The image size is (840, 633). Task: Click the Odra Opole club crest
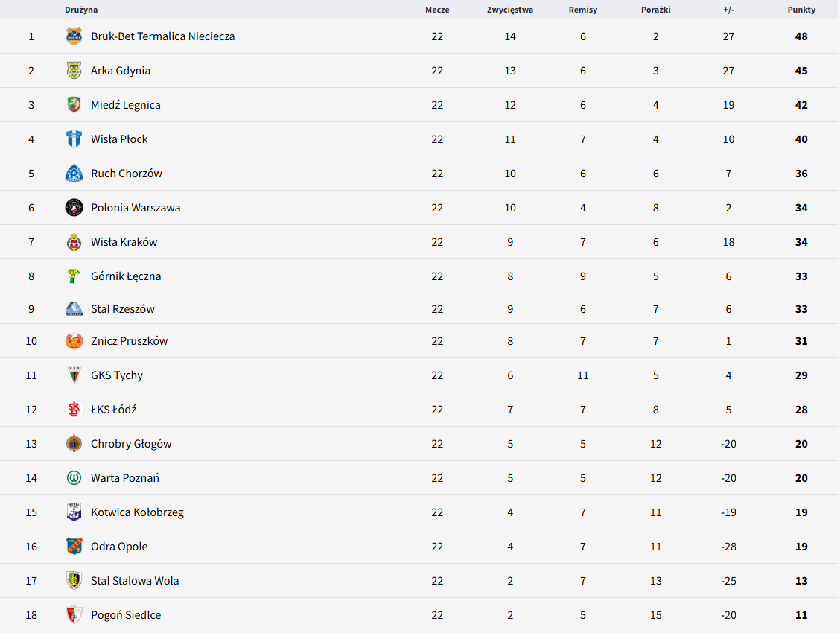click(x=74, y=547)
